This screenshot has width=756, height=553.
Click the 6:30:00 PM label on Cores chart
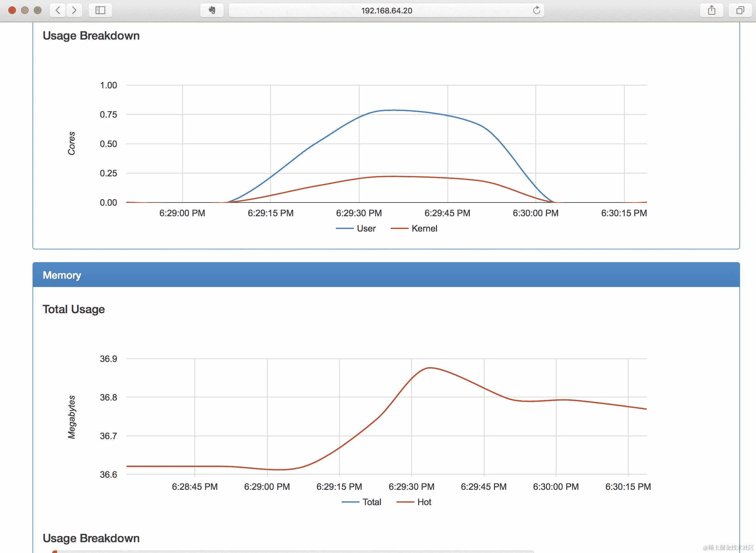coord(535,213)
